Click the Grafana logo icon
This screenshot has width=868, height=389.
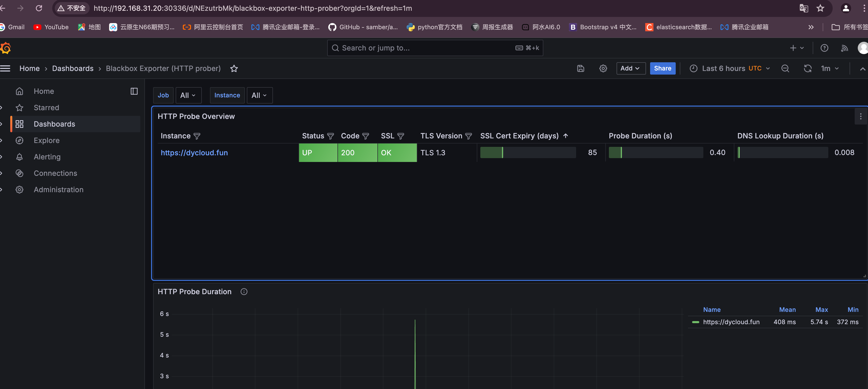(6, 48)
